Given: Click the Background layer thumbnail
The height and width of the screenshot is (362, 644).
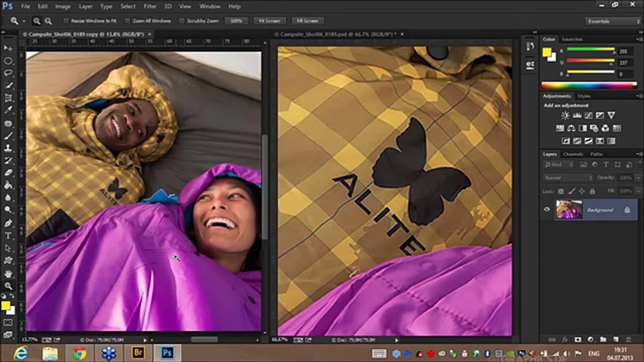Looking at the screenshot, I should tap(569, 210).
